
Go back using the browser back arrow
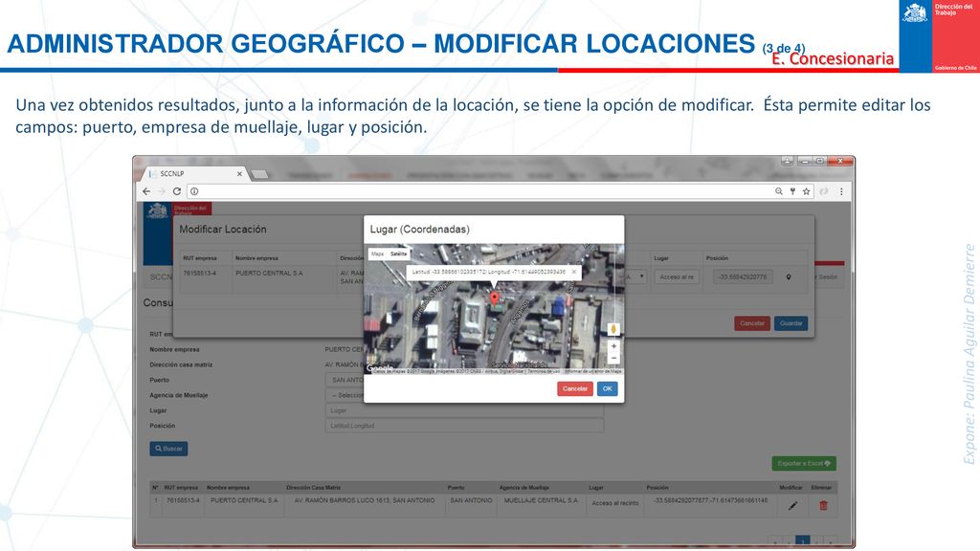146,191
